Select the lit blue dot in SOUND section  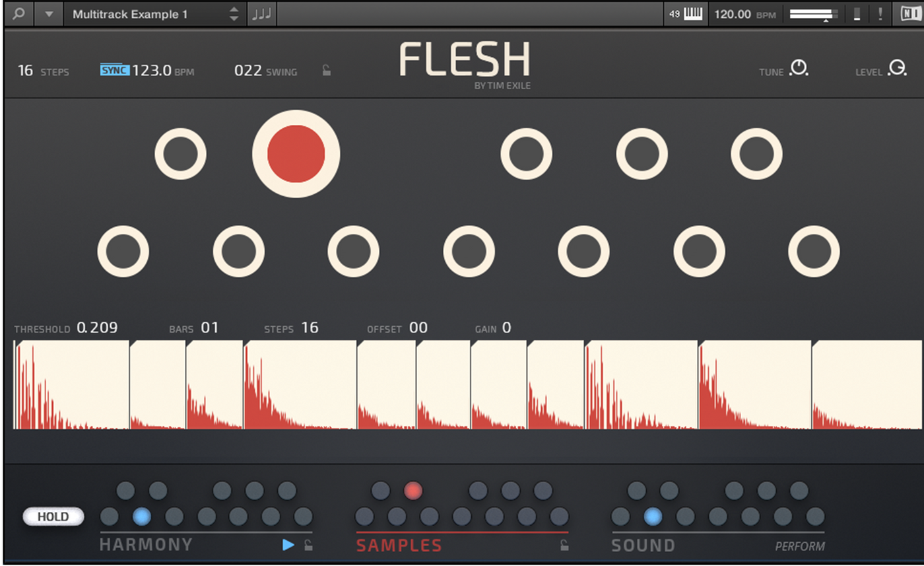click(653, 516)
